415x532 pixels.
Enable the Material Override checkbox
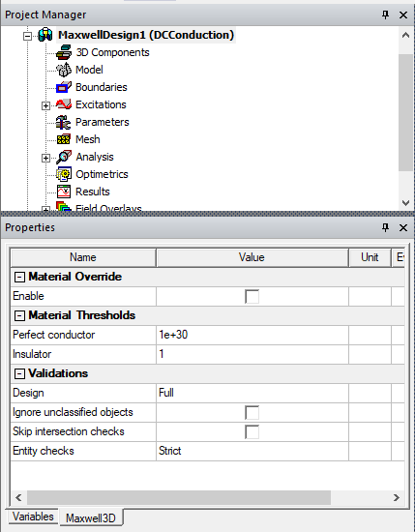tap(252, 296)
